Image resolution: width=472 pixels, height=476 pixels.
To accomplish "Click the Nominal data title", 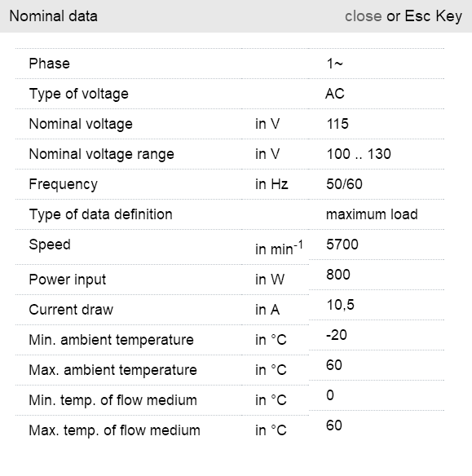I will [x=54, y=16].
